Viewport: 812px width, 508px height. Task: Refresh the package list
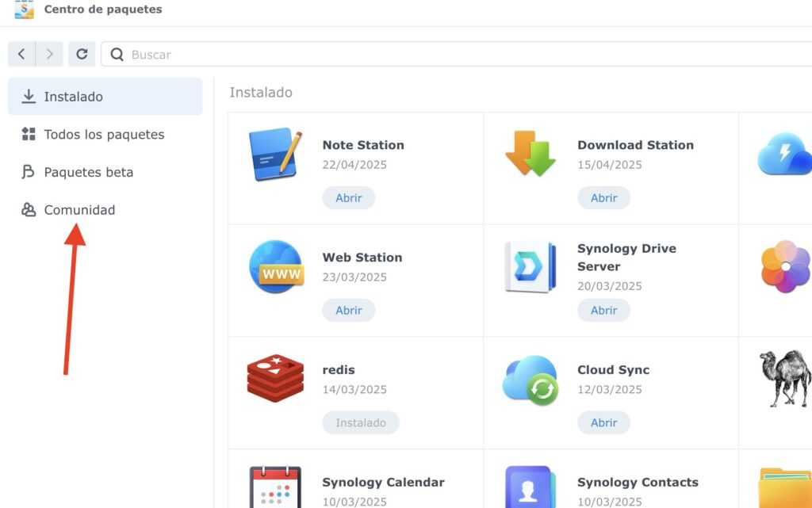click(82, 54)
